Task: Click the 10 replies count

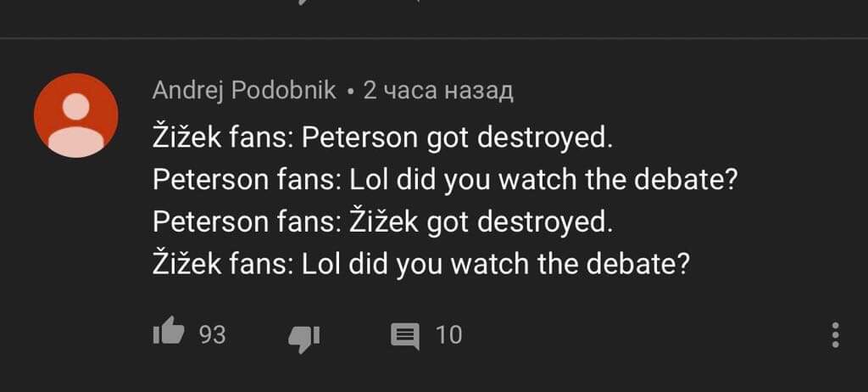Action: click(448, 335)
